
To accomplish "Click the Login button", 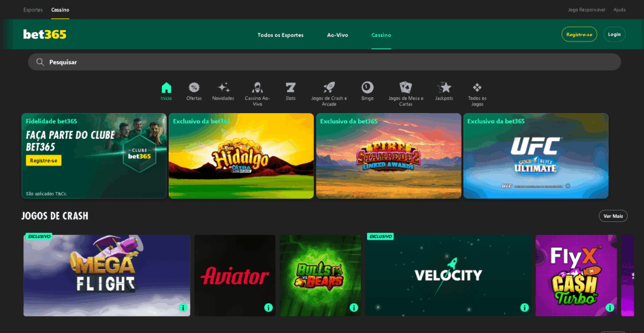I will coord(615,35).
